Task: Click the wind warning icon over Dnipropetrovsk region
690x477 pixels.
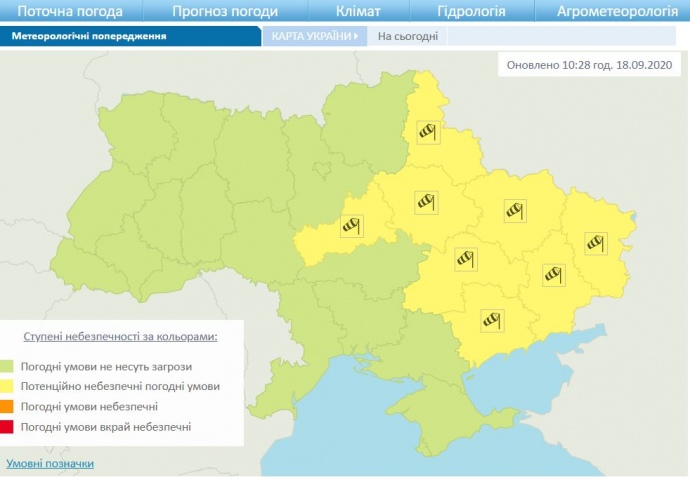Action: click(466, 258)
